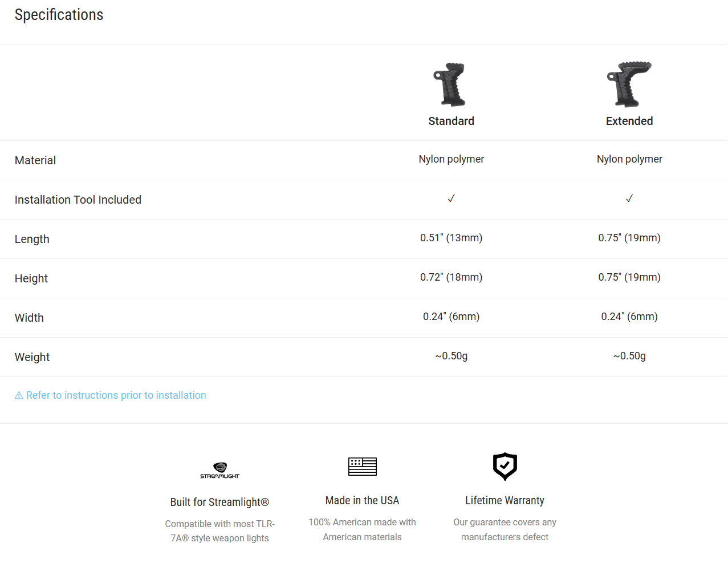This screenshot has height=567, width=728.
Task: Click the Extended column checkmark for installation tool
Action: (629, 199)
